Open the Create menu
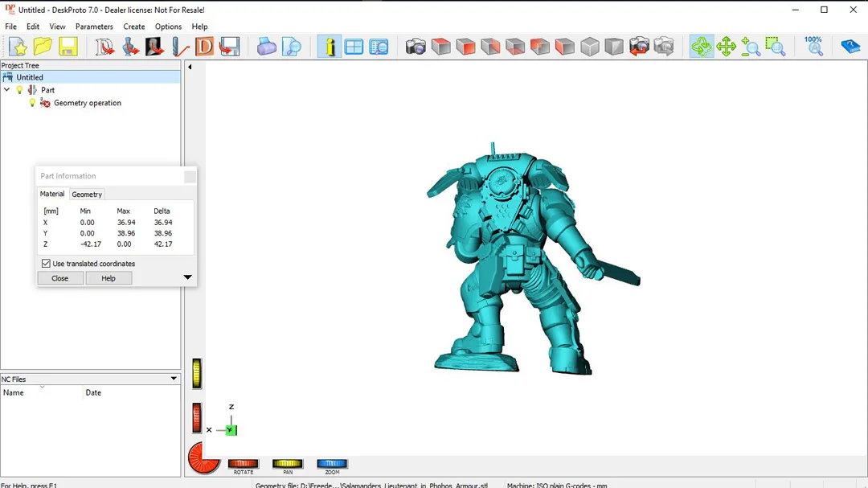 tap(134, 27)
